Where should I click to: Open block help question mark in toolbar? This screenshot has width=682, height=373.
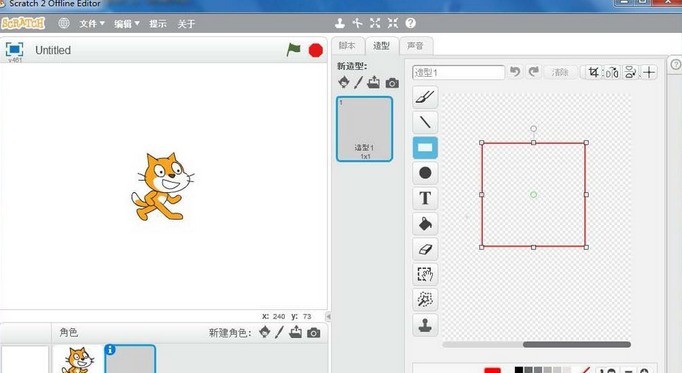pos(411,23)
